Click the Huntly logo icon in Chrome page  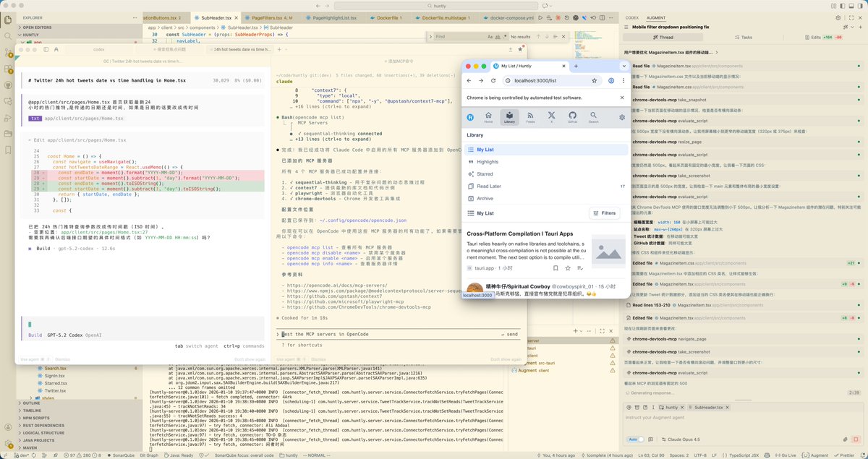470,117
